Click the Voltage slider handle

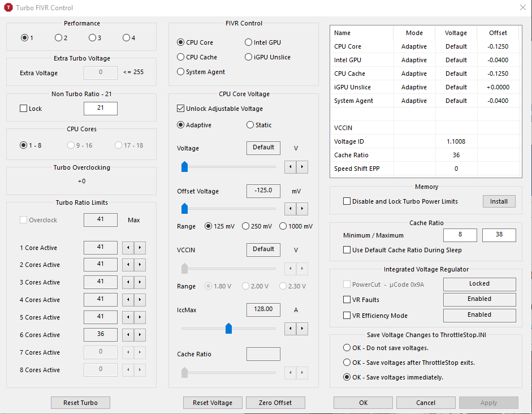pyautogui.click(x=184, y=167)
